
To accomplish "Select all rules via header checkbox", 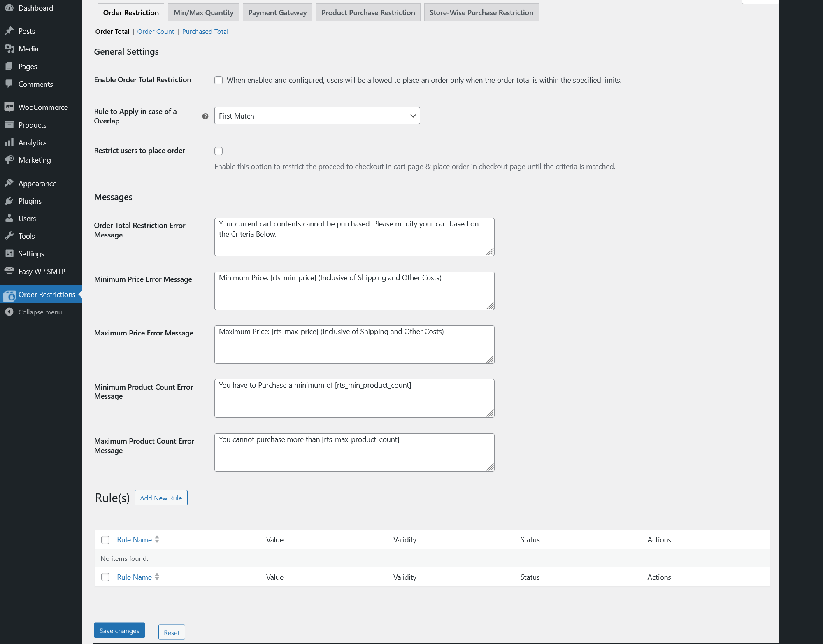I will [x=105, y=539].
